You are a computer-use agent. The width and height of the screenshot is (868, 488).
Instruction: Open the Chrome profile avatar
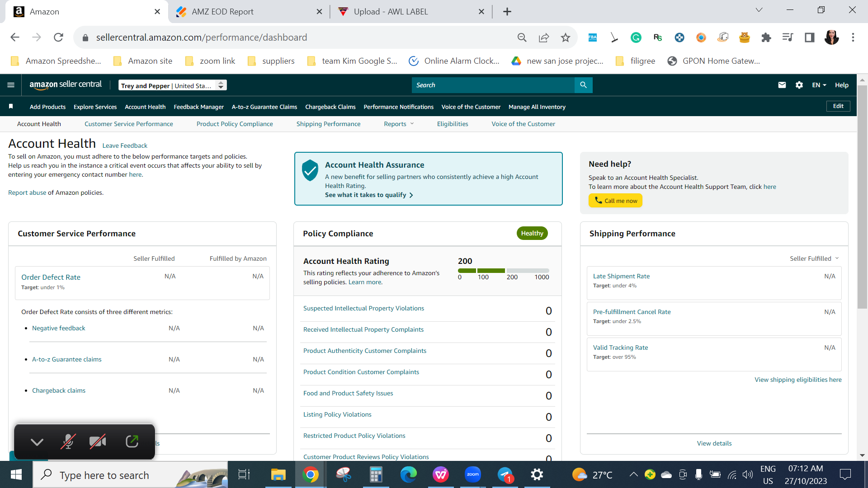click(831, 38)
